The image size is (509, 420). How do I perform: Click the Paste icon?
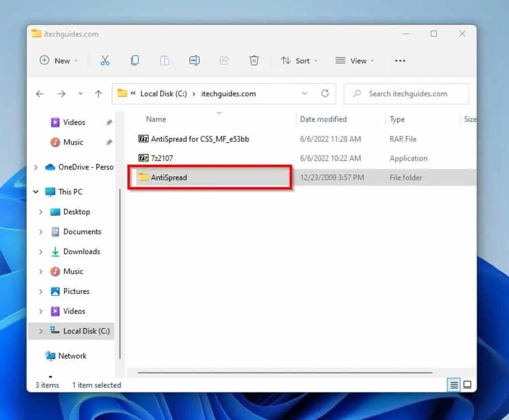165,60
